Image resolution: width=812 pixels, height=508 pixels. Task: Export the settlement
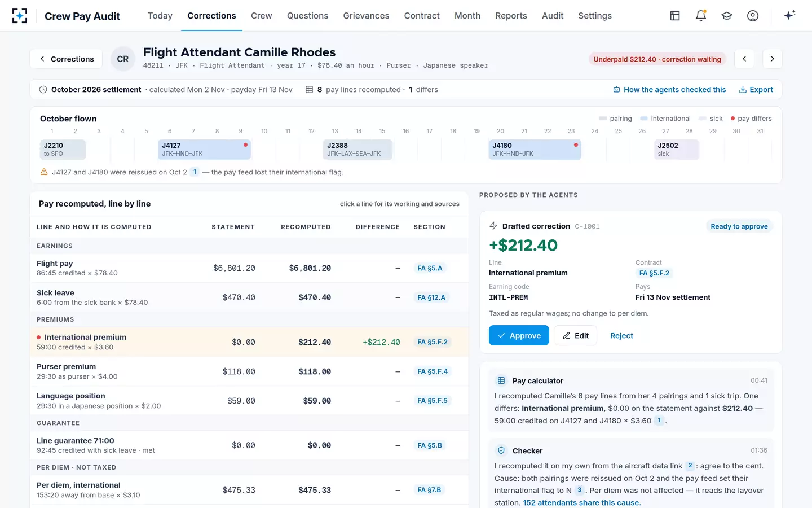756,90
